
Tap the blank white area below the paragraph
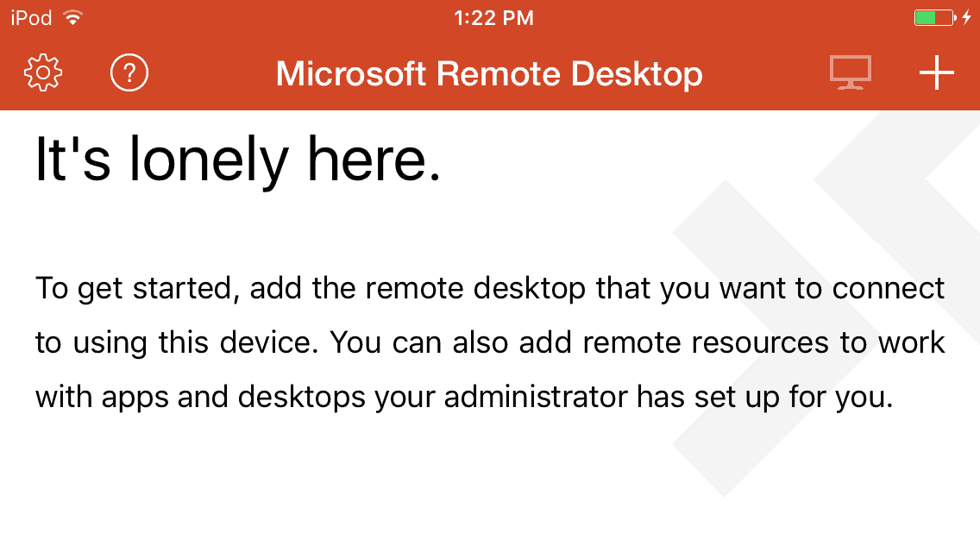(x=345, y=492)
